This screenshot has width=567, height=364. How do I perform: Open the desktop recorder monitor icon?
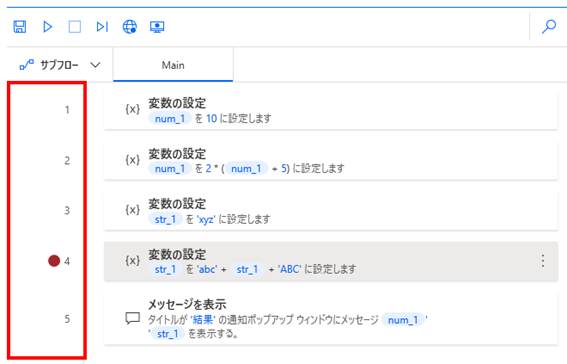point(157,27)
